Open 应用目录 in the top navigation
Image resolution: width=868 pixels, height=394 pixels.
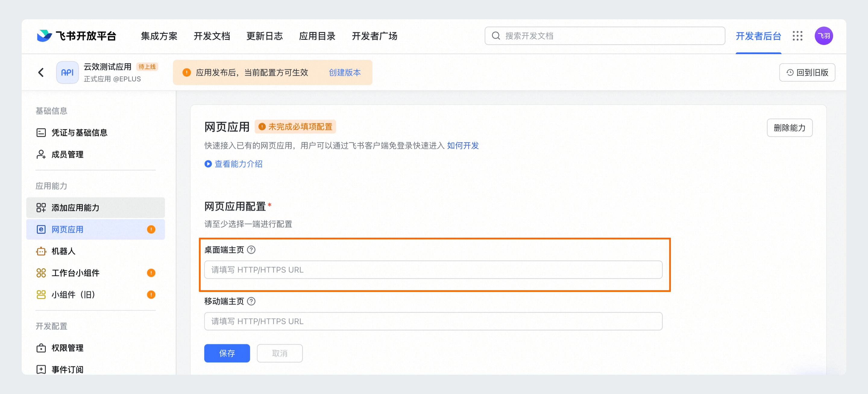click(317, 36)
